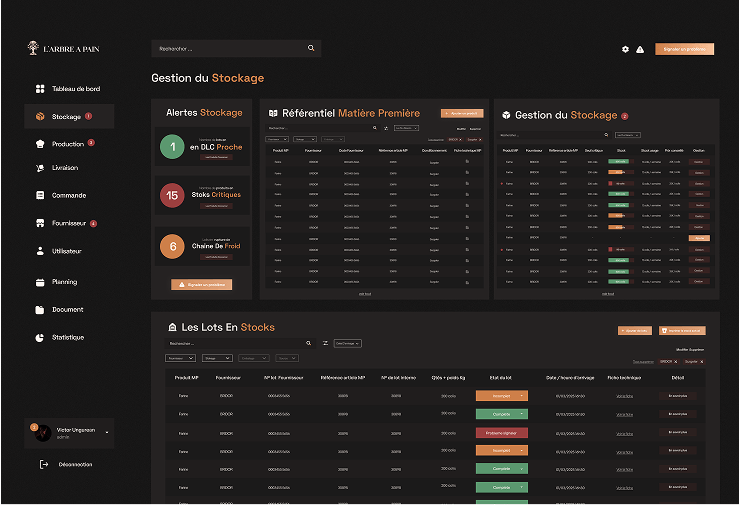Open settings via the gear icon
The height and width of the screenshot is (505, 740).
625,49
